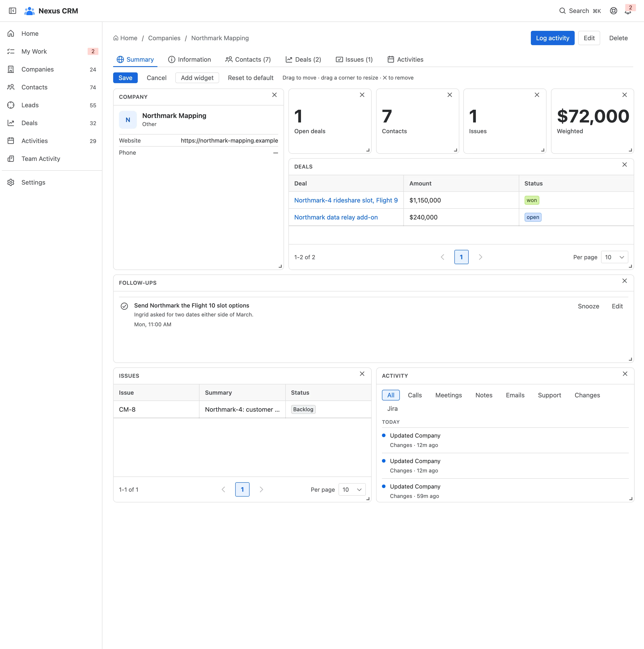Filter the activity feed by Jira
The image size is (644, 649).
392,409
